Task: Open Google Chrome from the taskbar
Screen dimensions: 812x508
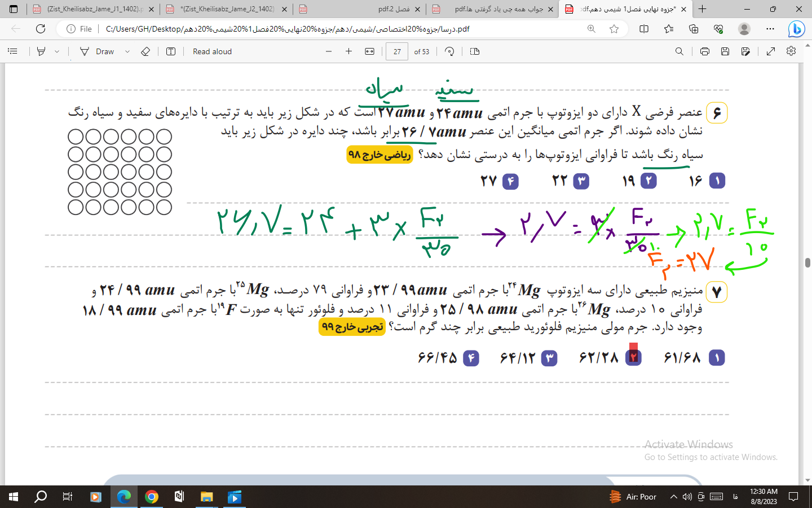Action: 151,497
